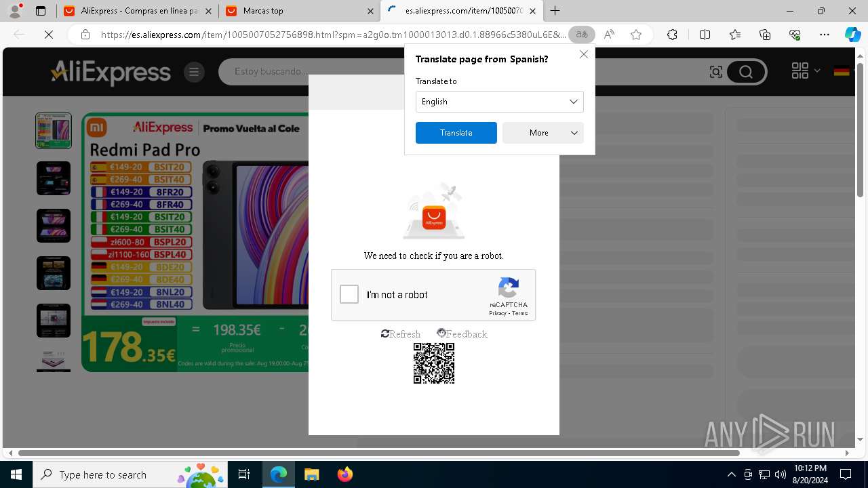Close the es.aliexpress.com item tab
The height and width of the screenshot is (488, 868).
[532, 11]
